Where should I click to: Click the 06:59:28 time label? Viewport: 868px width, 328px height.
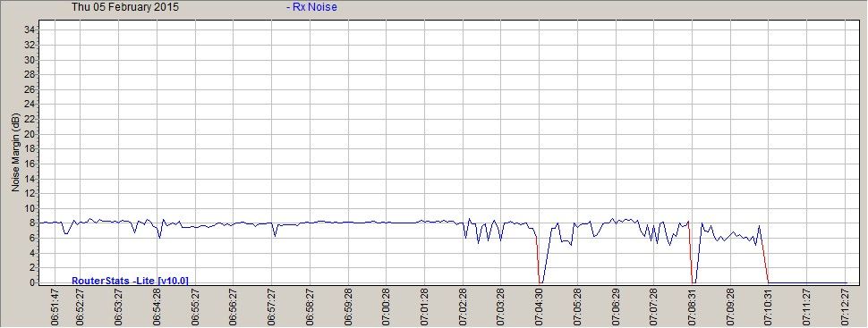click(x=348, y=306)
